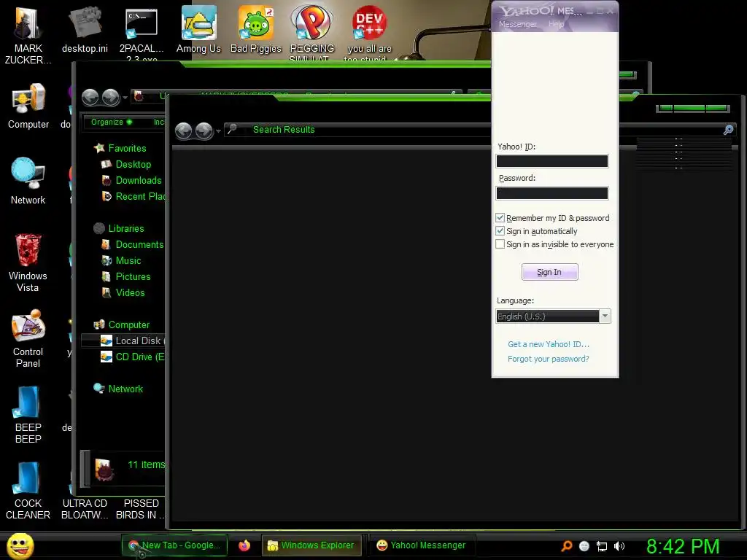Uncheck Sign in automatically
This screenshot has width=747, height=560.
click(x=500, y=231)
